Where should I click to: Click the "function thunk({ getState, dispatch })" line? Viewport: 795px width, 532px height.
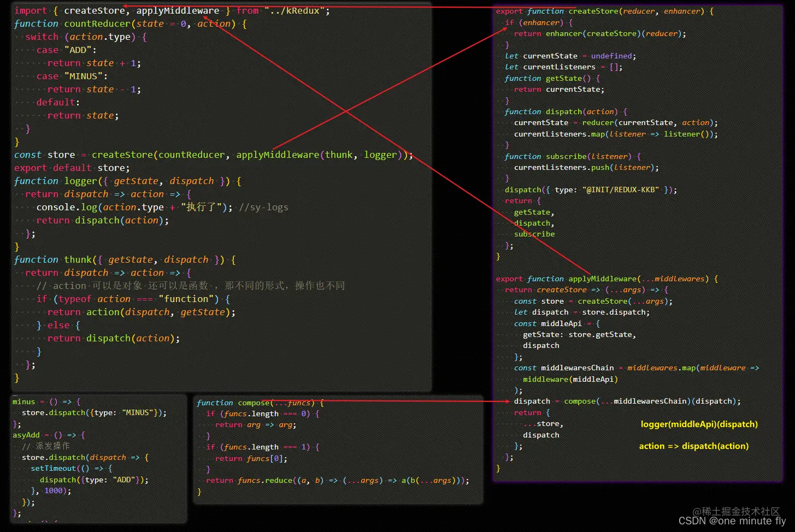(x=125, y=259)
